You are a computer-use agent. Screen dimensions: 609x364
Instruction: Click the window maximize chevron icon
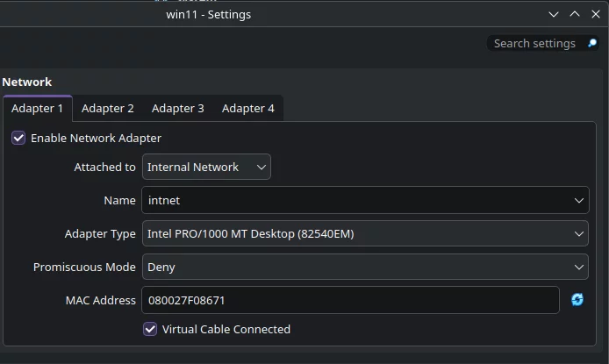(x=575, y=14)
